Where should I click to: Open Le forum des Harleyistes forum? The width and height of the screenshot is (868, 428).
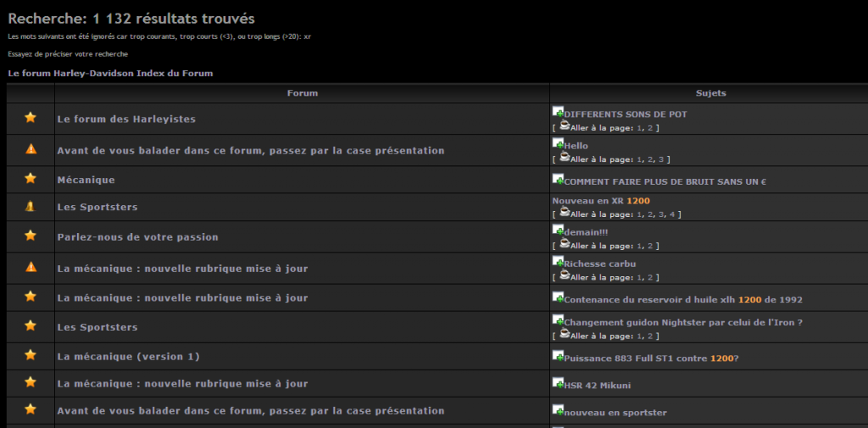tap(126, 119)
